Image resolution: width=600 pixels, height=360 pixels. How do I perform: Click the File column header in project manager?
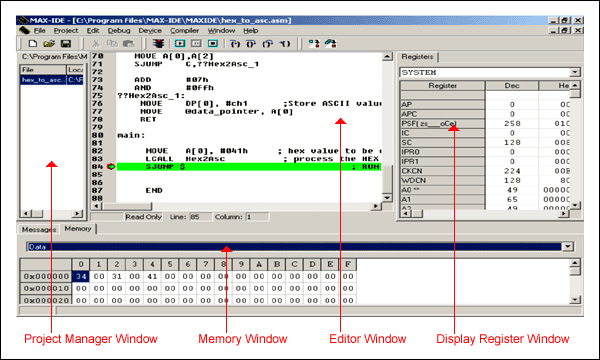(43, 70)
